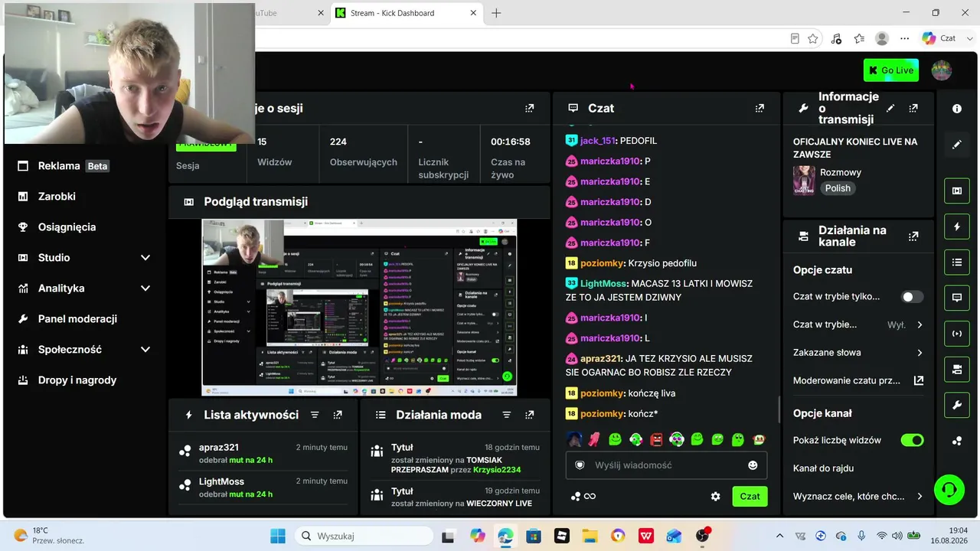Open the user avatar menu
The width and height of the screenshot is (980, 551).
click(x=941, y=70)
